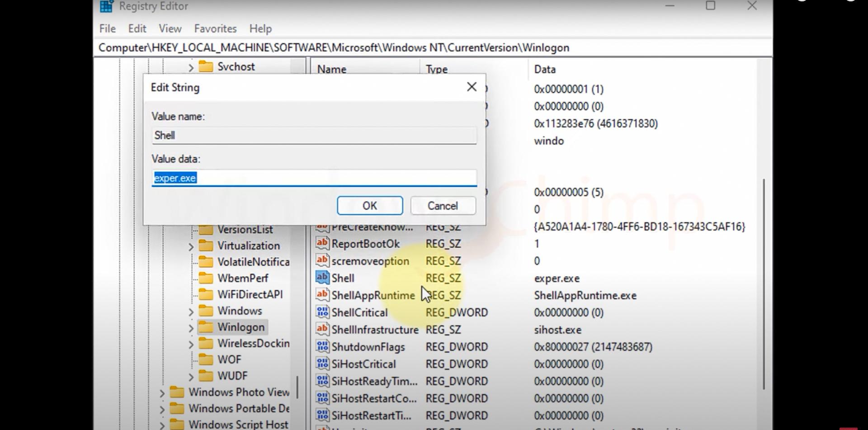Click the exper.exe data cell in Shell row
Viewport: 868px width, 430px height.
(x=557, y=278)
